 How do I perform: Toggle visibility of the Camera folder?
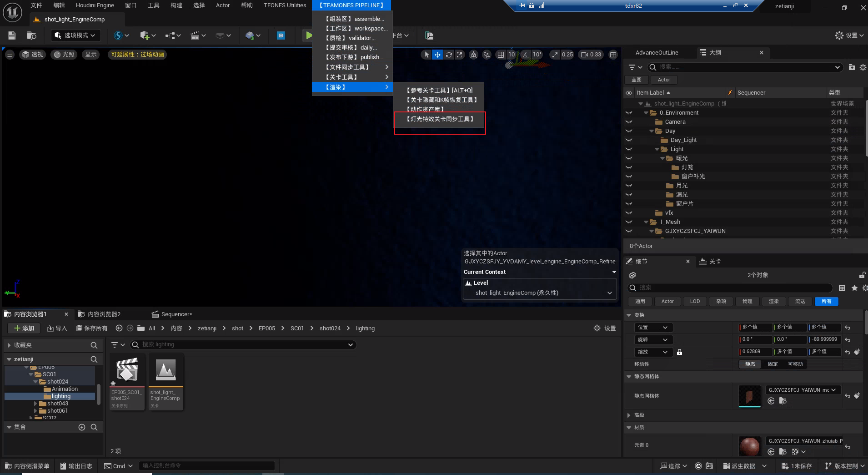(629, 122)
